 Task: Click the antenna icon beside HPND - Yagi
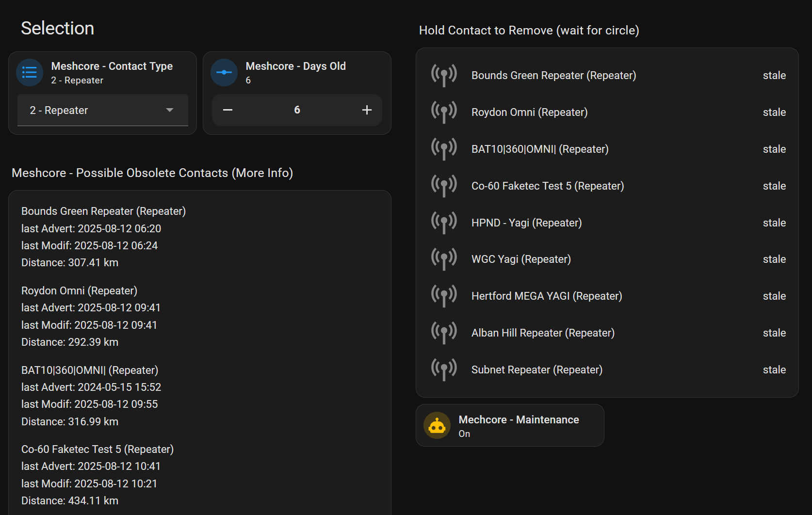coord(443,222)
